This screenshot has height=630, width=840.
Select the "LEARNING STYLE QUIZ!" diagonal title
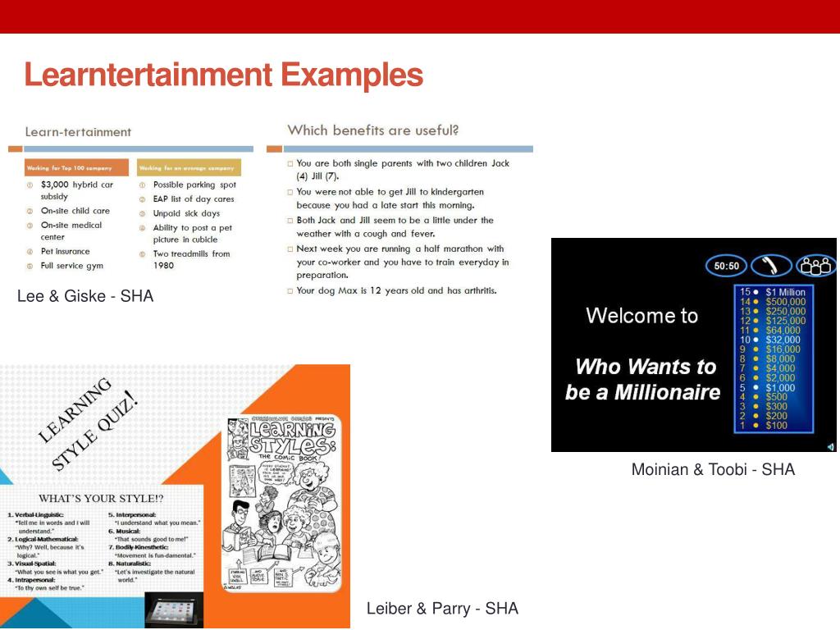[x=89, y=423]
